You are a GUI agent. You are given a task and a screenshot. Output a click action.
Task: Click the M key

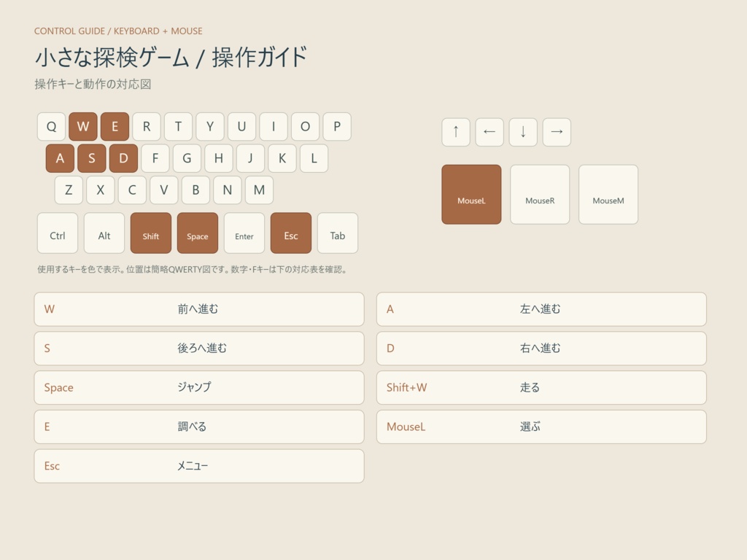(259, 190)
